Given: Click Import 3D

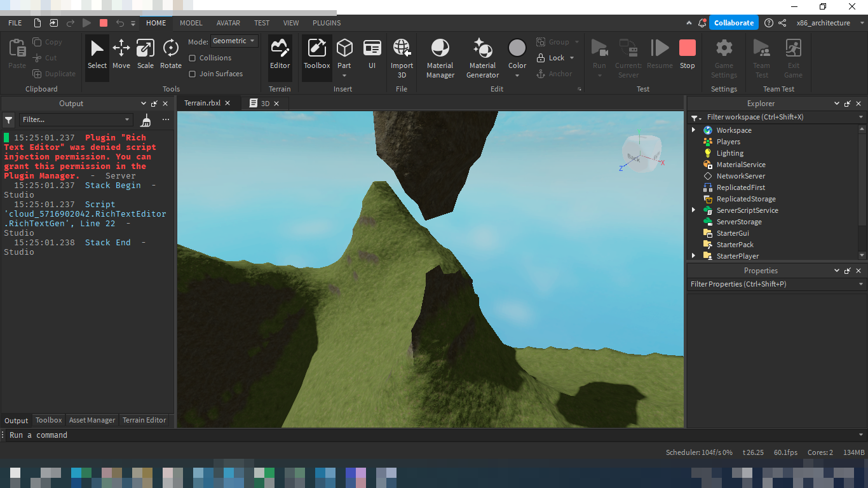Looking at the screenshot, I should [402, 57].
